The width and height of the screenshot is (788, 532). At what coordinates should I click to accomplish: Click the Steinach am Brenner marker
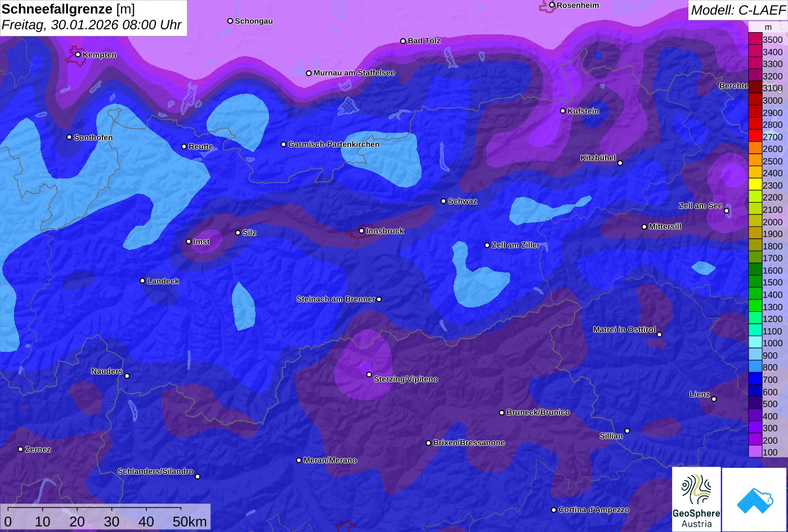click(x=379, y=299)
